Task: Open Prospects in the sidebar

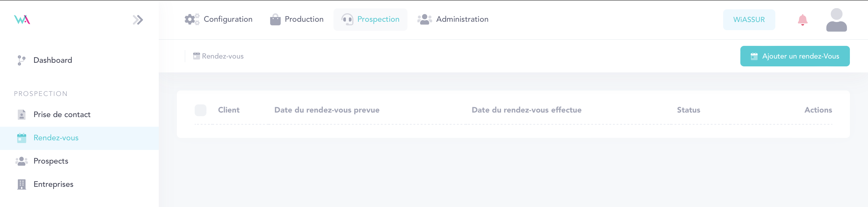Action: (x=51, y=161)
